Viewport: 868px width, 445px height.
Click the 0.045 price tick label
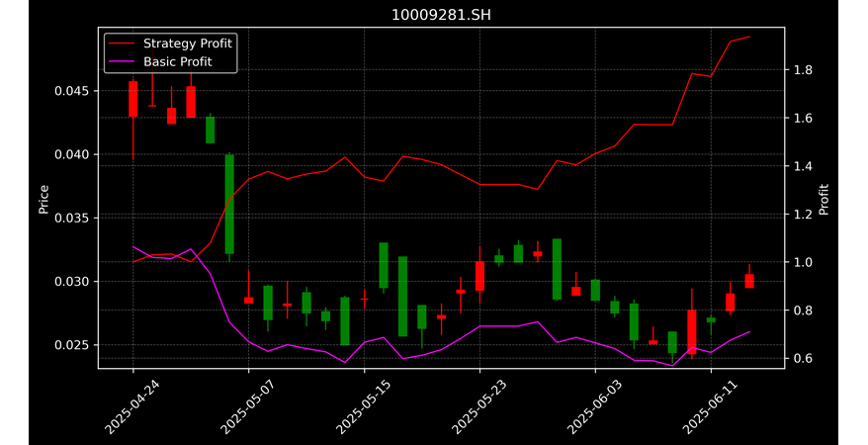(72, 91)
